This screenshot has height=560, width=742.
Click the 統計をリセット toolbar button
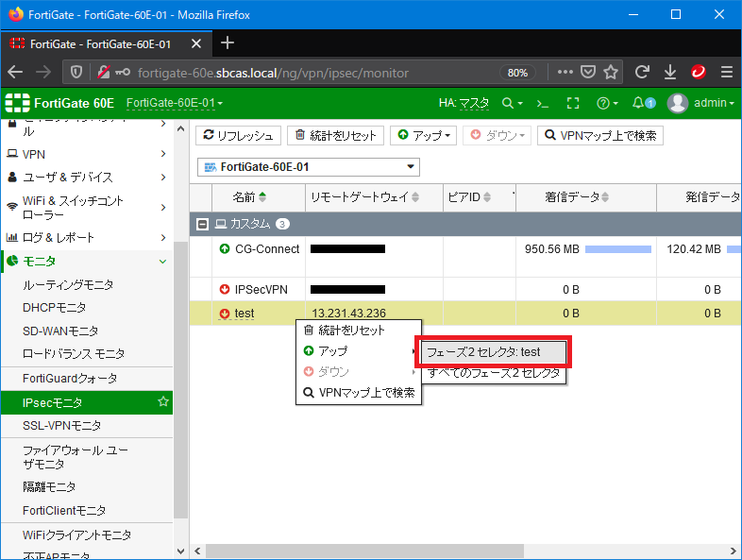335,136
